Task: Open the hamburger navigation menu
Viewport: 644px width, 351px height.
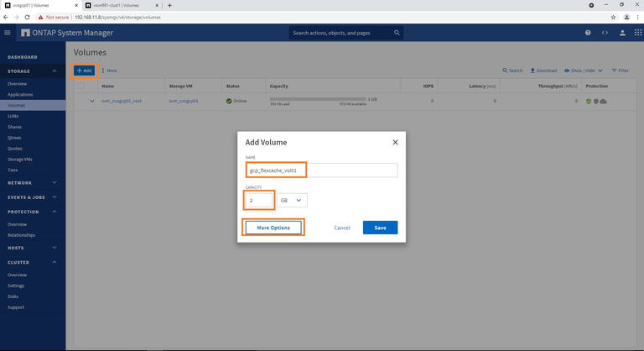Action: pyautogui.click(x=8, y=33)
